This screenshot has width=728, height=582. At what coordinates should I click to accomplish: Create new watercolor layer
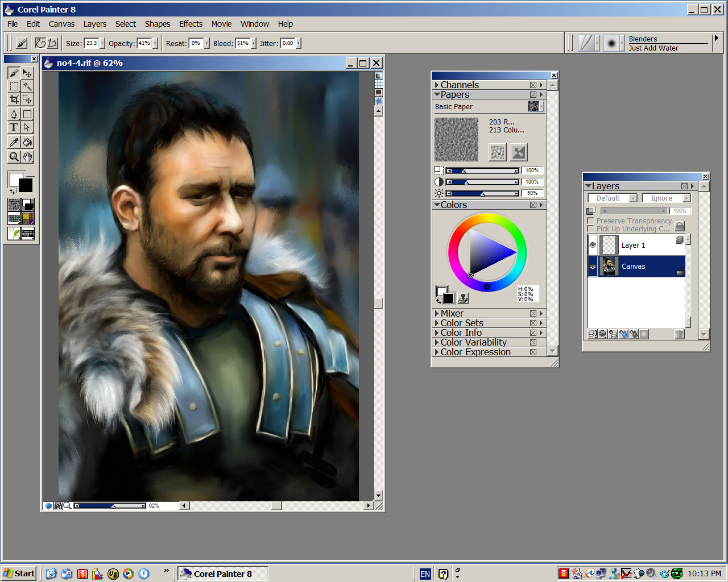(624, 334)
